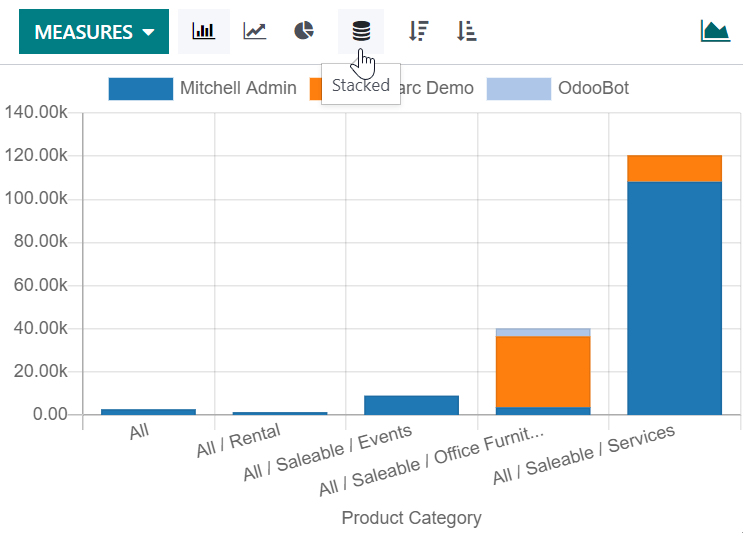Open the MEASURES dropdown menu
Image resolution: width=743 pixels, height=533 pixels.
click(x=94, y=32)
